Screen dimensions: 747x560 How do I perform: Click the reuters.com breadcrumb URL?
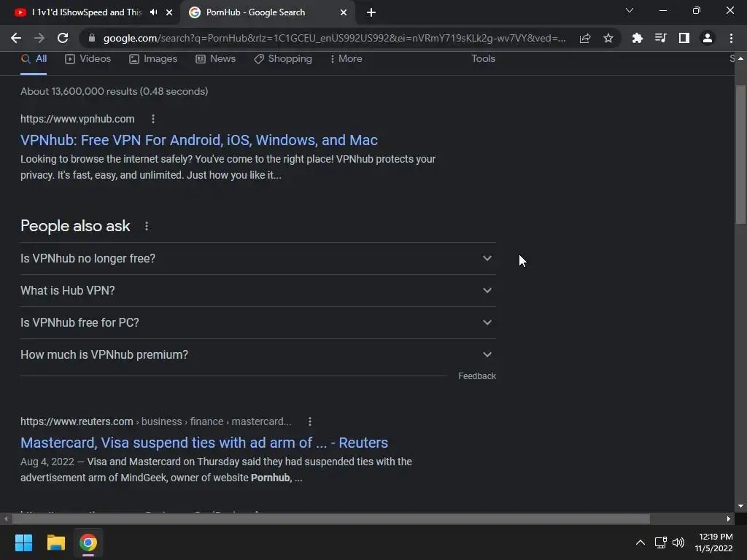(x=156, y=421)
